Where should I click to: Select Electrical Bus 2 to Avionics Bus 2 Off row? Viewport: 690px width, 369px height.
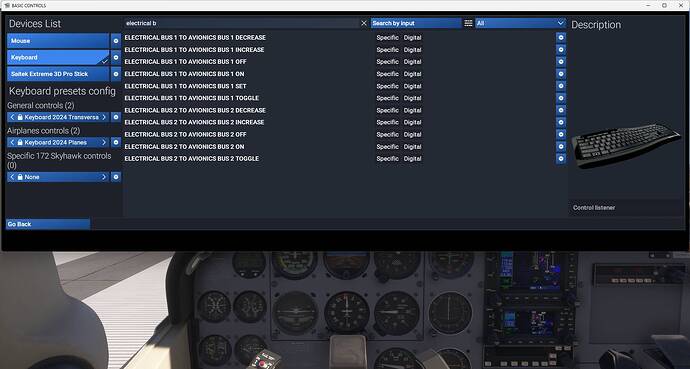pyautogui.click(x=345, y=135)
